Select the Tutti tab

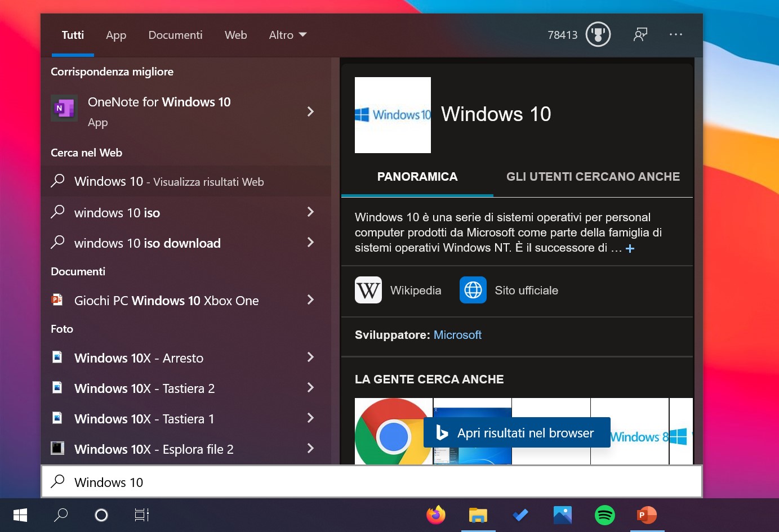point(73,35)
